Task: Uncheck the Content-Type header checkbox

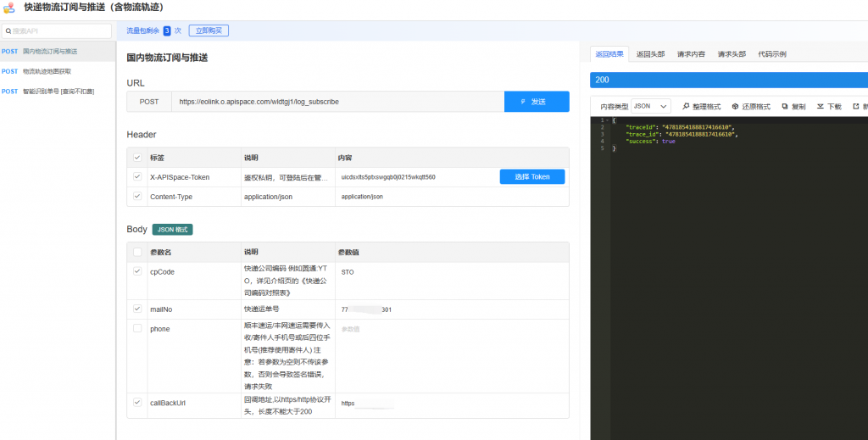Action: pyautogui.click(x=137, y=197)
